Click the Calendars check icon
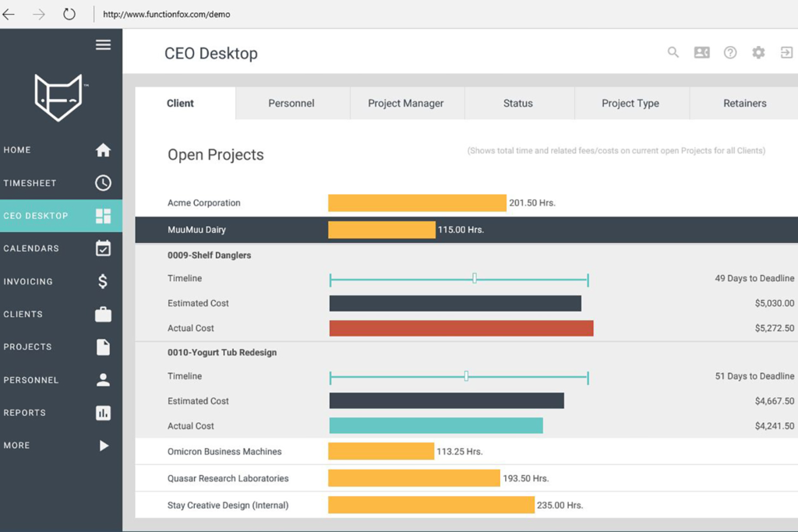 tap(103, 248)
